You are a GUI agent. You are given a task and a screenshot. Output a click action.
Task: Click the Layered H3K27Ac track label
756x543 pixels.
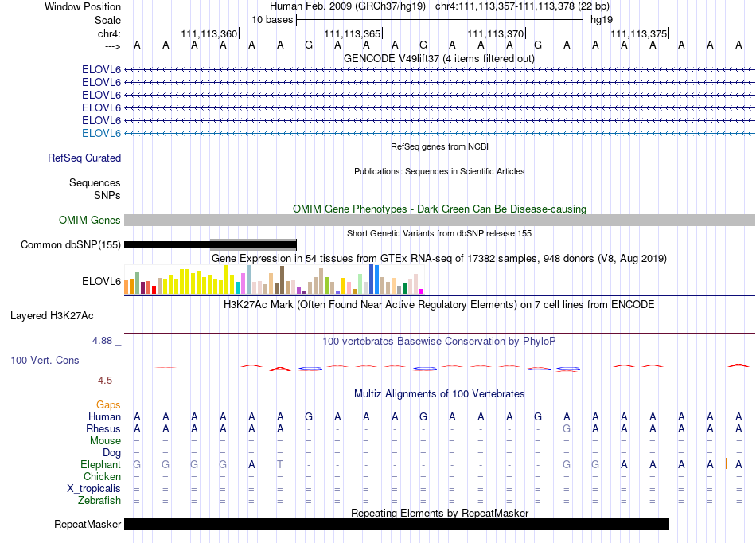(x=52, y=316)
